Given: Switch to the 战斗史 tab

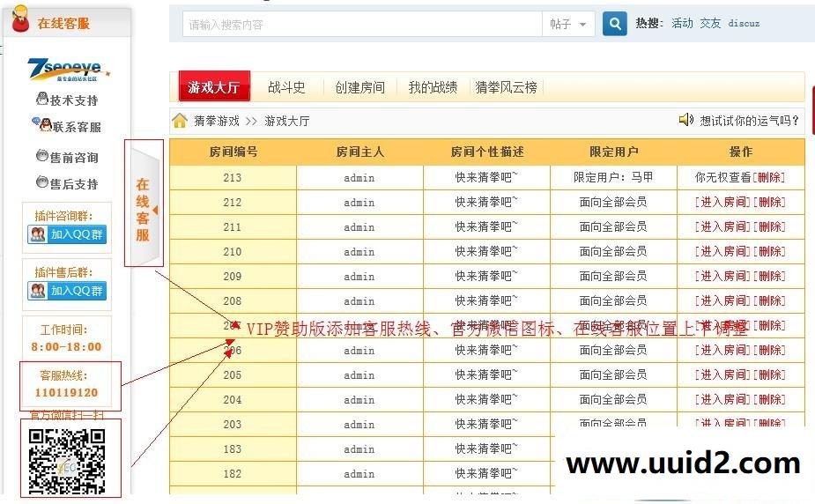Looking at the screenshot, I should (286, 87).
